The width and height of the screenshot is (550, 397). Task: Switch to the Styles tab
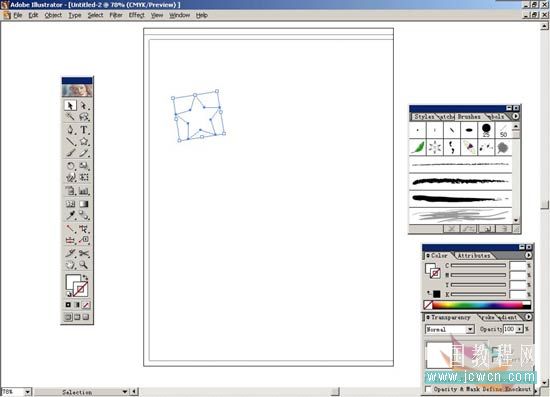[424, 116]
